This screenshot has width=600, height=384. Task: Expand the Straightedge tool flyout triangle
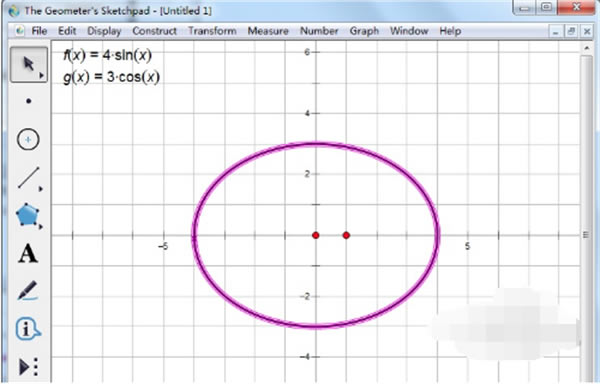point(41,189)
